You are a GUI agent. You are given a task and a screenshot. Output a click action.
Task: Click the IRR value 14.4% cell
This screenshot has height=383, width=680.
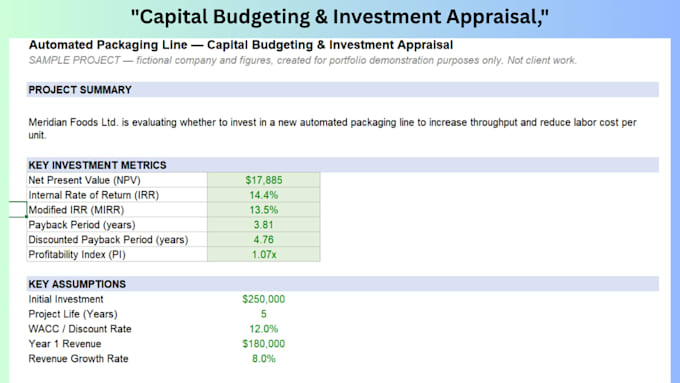[264, 195]
